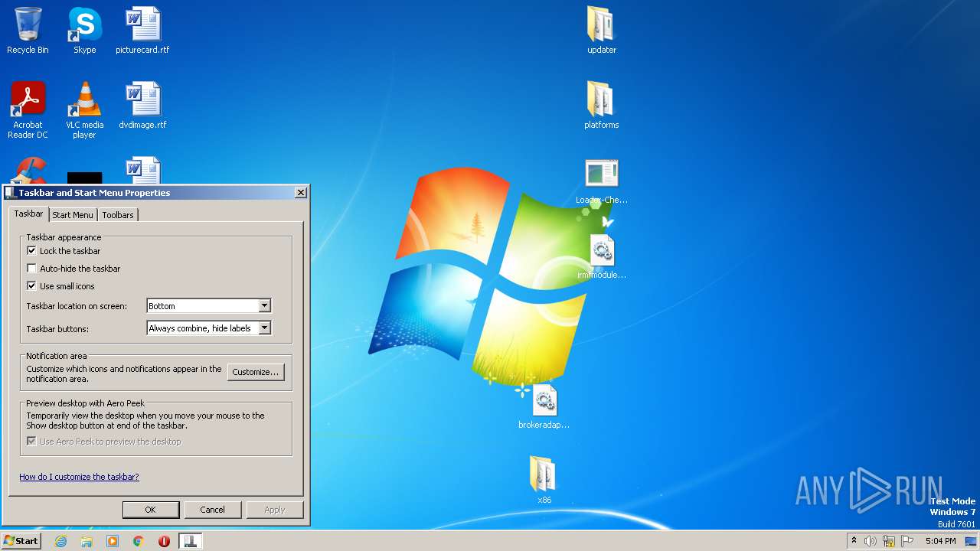The image size is (980, 551).
Task: Click OK in the properties dialog
Action: point(151,510)
